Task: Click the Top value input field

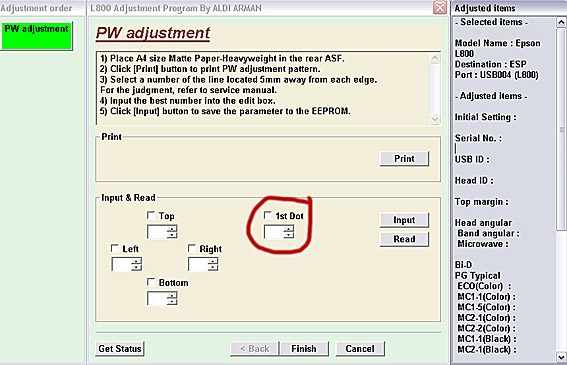Action: click(157, 232)
